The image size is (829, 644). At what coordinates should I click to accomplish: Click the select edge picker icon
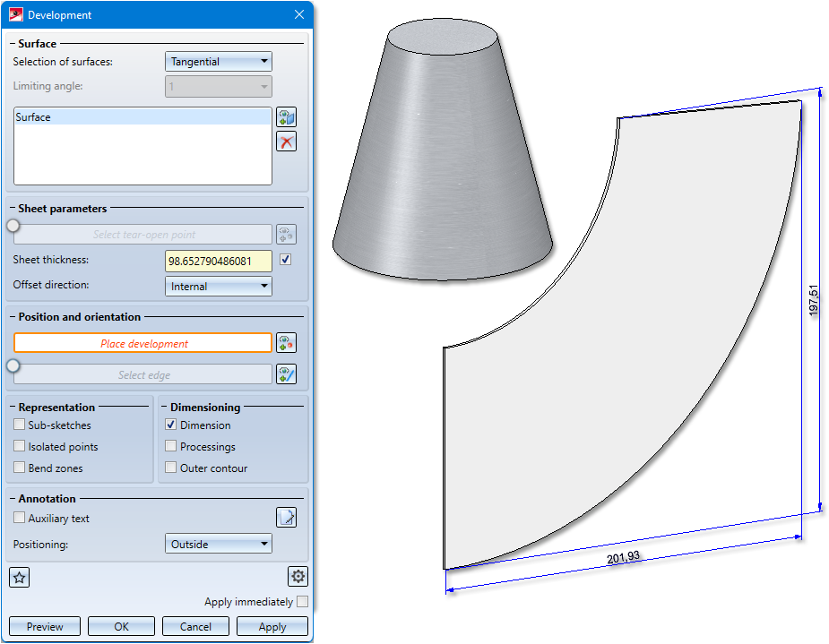(286, 374)
